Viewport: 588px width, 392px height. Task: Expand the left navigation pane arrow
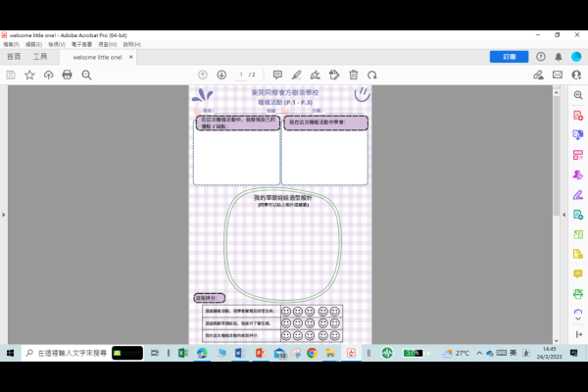pyautogui.click(x=4, y=214)
